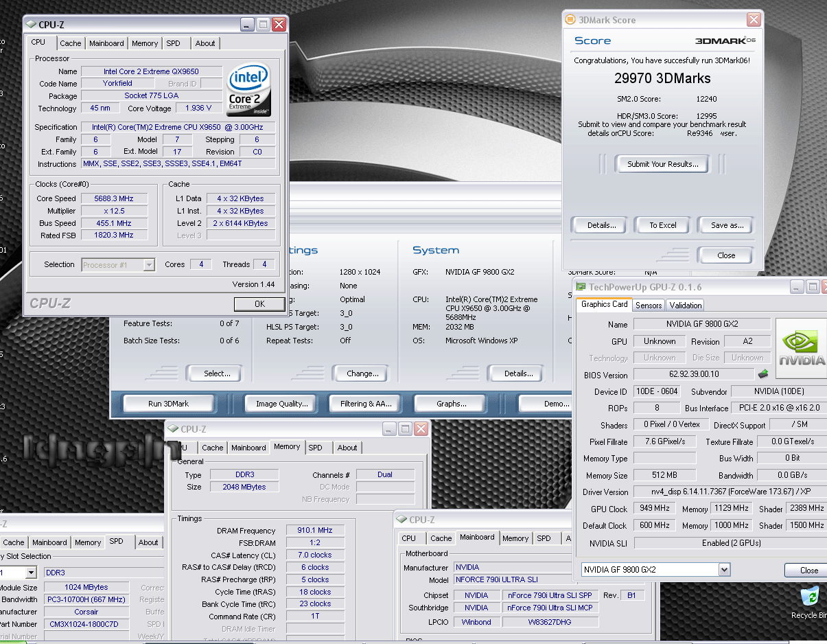Click the '29970 3DMarks' score text
The image size is (827, 644).
pos(662,78)
